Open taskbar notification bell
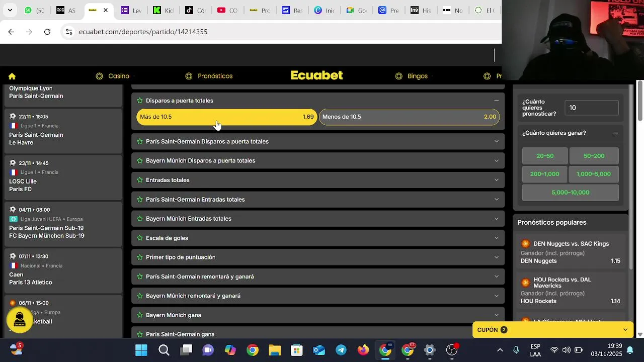 coord(629,350)
